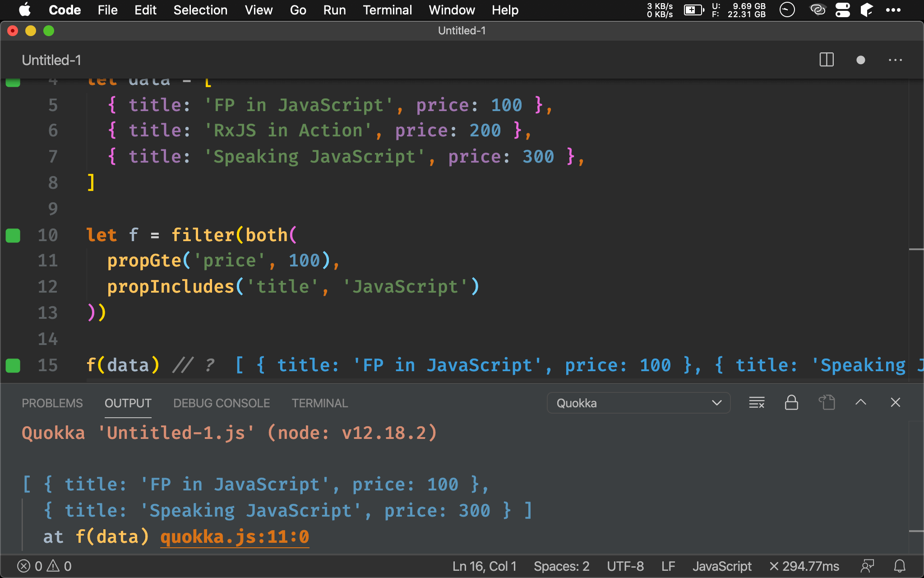Click the errors and warnings status indicator

tap(44, 566)
